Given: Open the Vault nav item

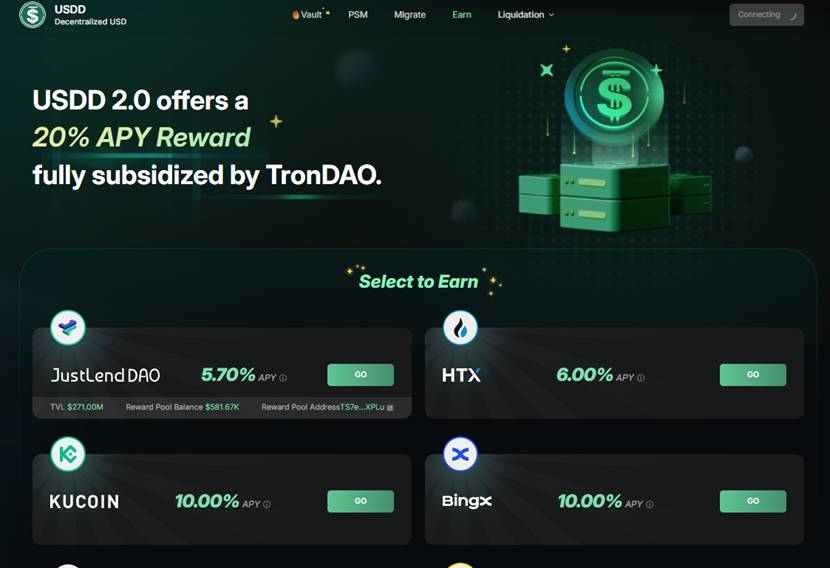Looking at the screenshot, I should point(310,15).
